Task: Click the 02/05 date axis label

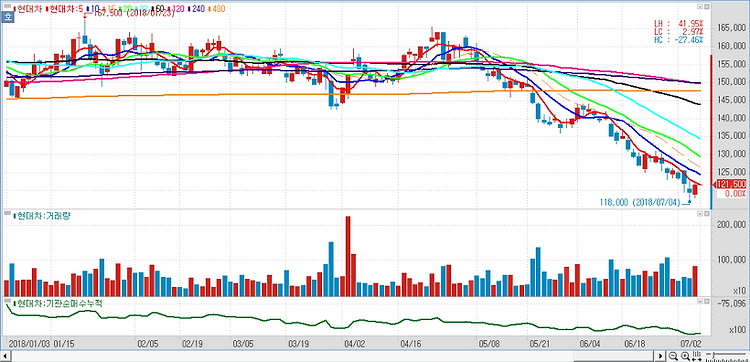Action: click(x=147, y=344)
